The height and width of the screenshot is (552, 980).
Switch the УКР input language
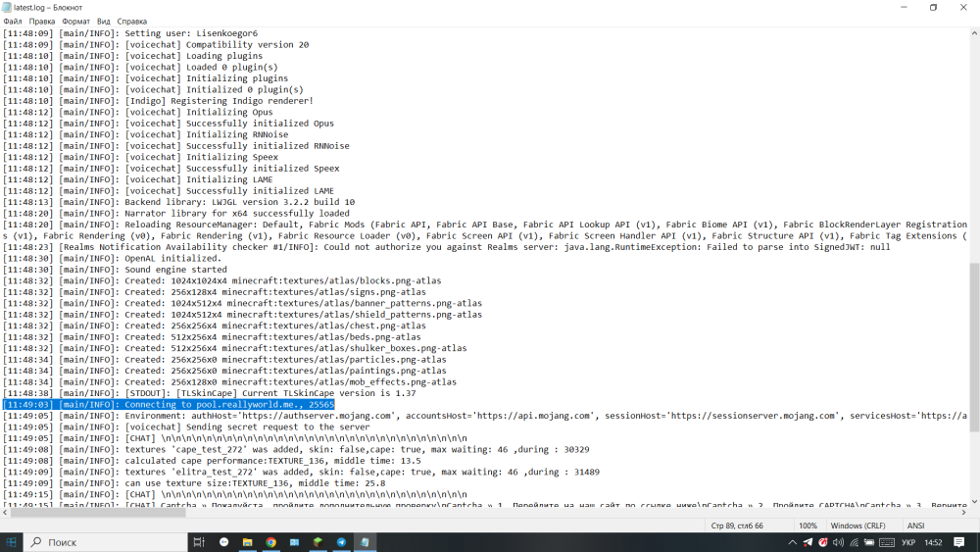(908, 542)
